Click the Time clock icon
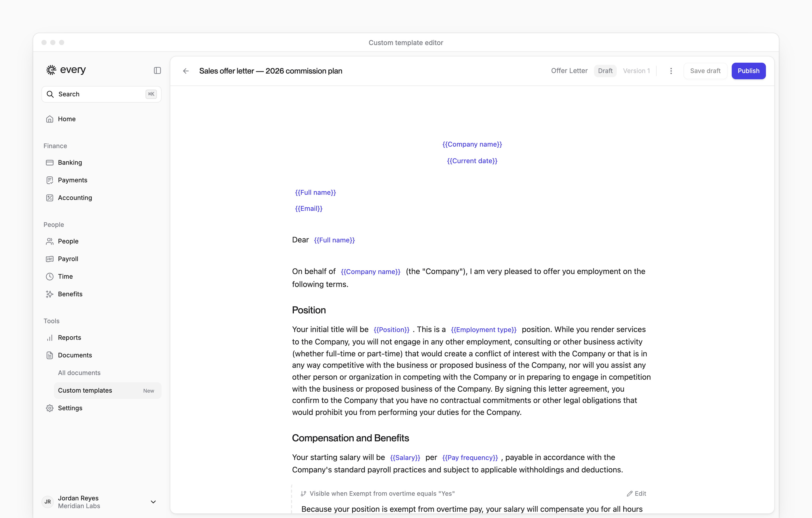 (49, 277)
